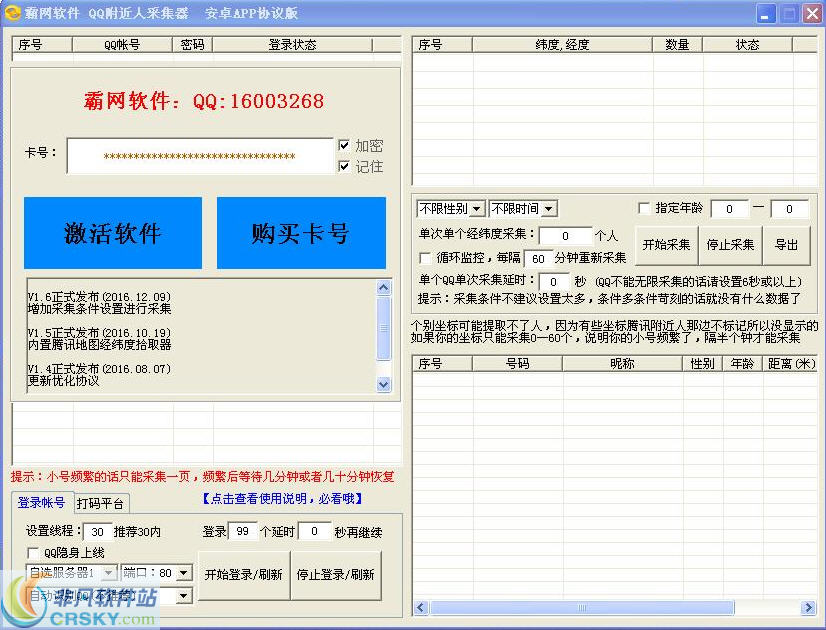Click the minimum age input field

729,209
